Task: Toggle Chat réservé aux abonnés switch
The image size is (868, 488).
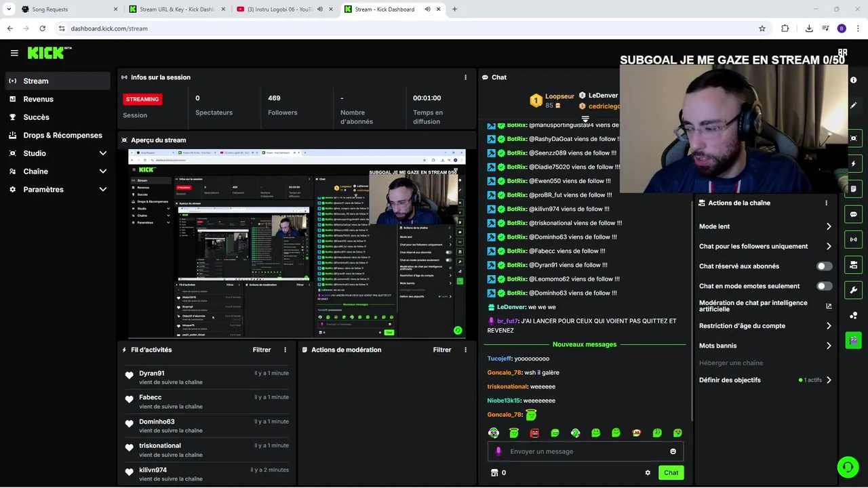Action: (824, 266)
